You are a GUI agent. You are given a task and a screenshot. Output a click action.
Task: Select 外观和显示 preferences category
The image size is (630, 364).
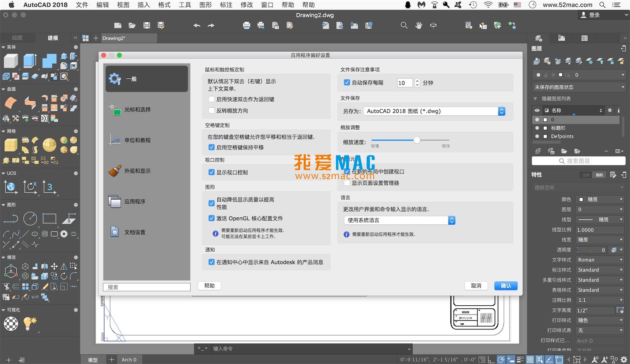[147, 171]
